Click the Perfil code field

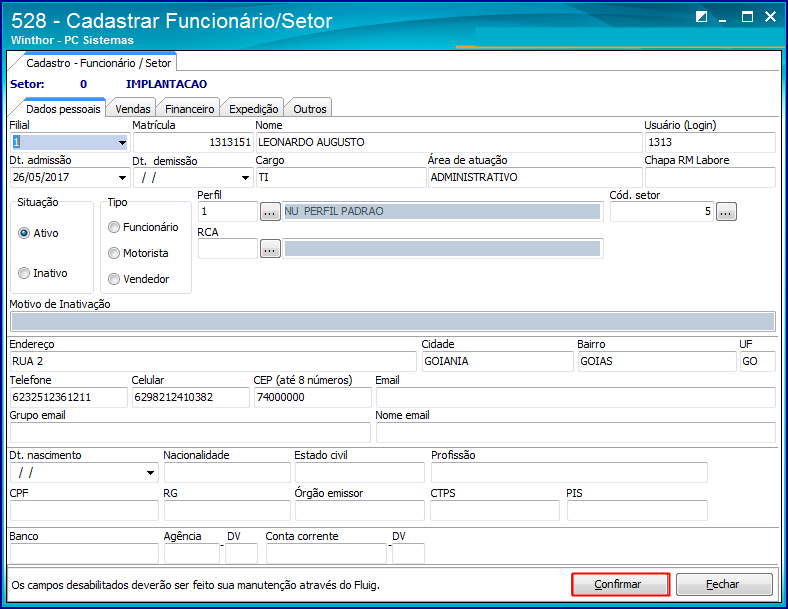pyautogui.click(x=228, y=212)
